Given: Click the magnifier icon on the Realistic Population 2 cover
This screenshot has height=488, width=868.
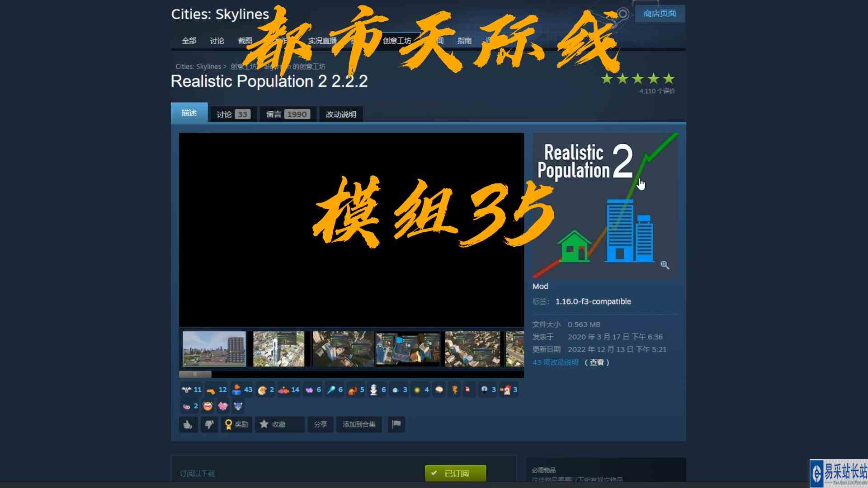Looking at the screenshot, I should tap(665, 265).
